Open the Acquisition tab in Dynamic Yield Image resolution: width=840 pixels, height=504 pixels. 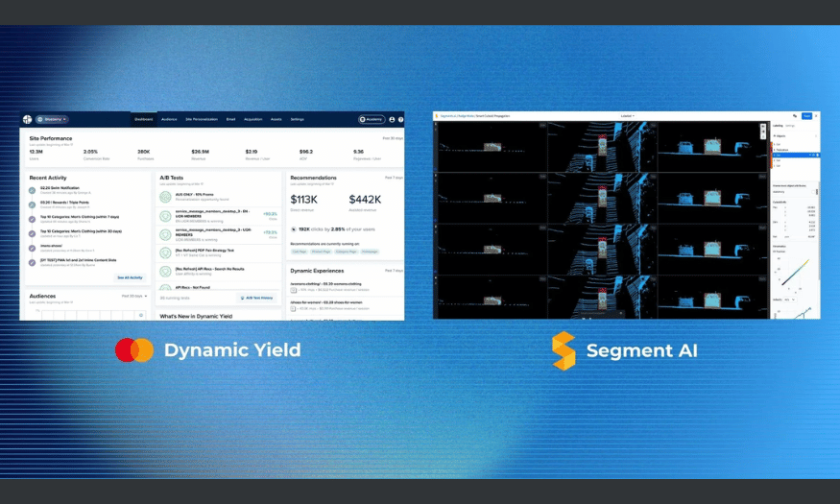click(252, 119)
